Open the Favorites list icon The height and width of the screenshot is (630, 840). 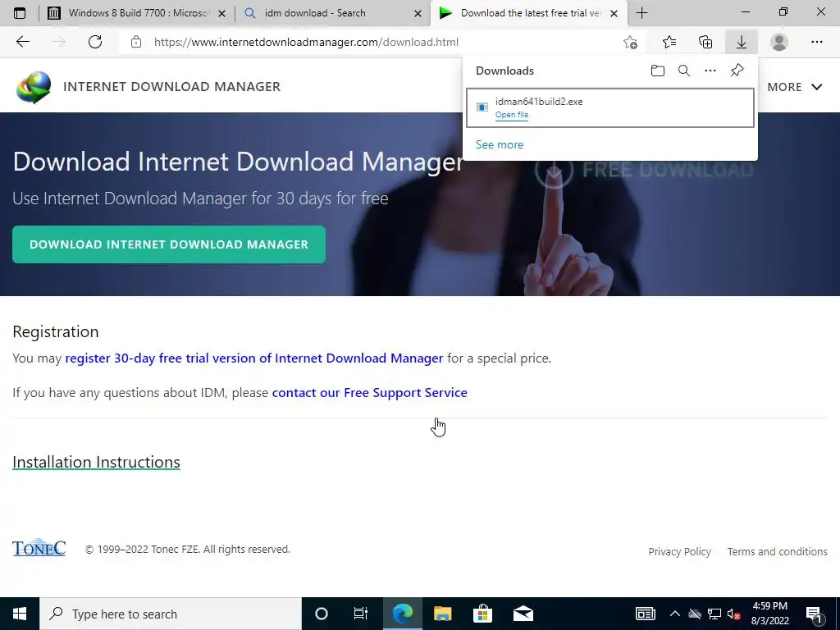point(669,42)
